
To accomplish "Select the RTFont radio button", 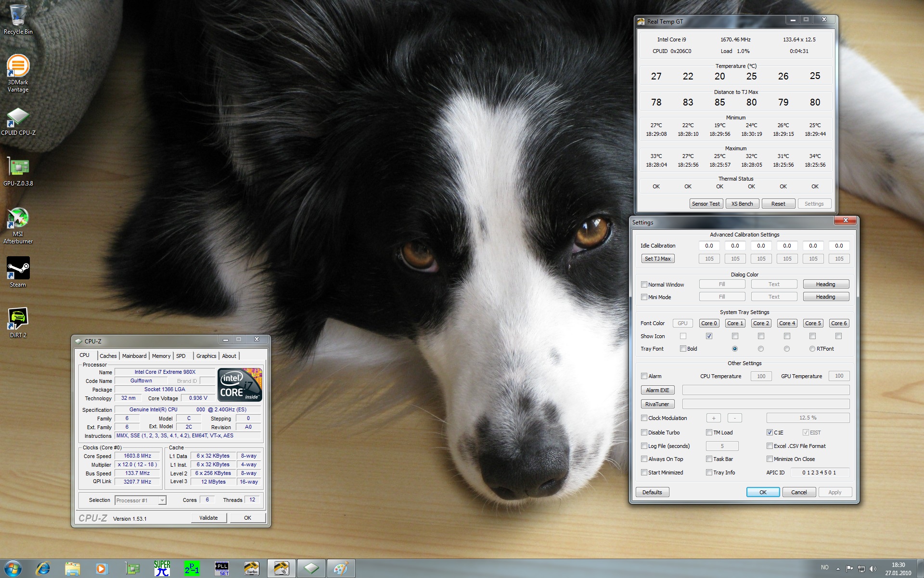I will tap(812, 349).
